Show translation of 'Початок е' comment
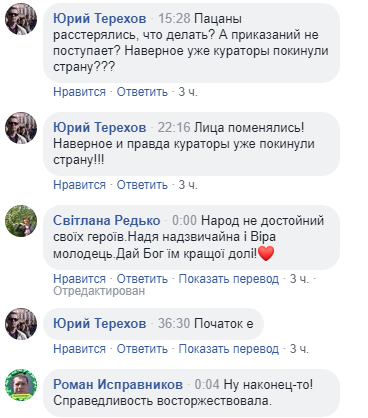Image resolution: width=368 pixels, height=418 pixels. click(229, 349)
